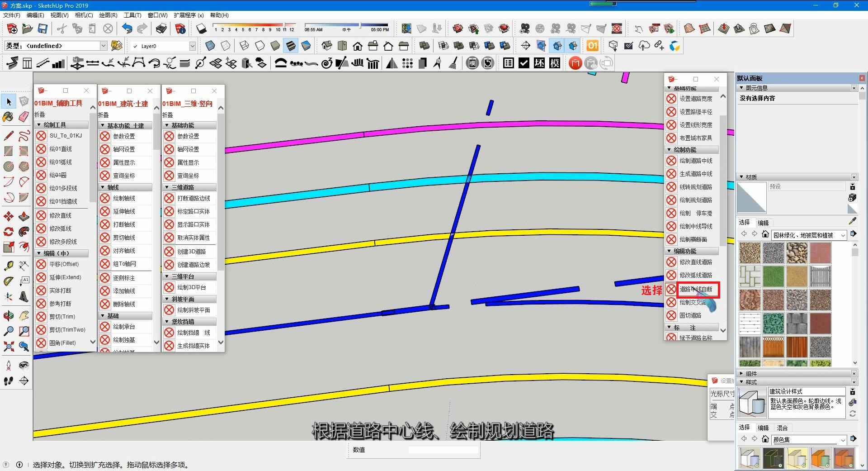Collapse the 绘制工具 section
Screen dimensions: 868x471
click(x=62, y=125)
